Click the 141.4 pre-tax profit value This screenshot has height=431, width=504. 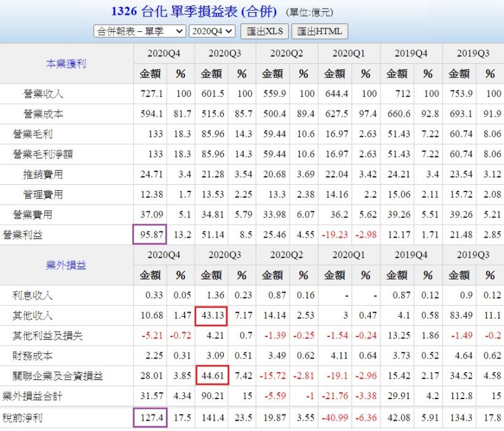point(213,418)
